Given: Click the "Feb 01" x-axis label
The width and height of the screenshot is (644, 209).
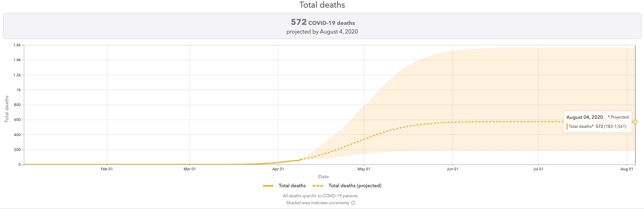Looking at the screenshot, I should click(107, 169).
